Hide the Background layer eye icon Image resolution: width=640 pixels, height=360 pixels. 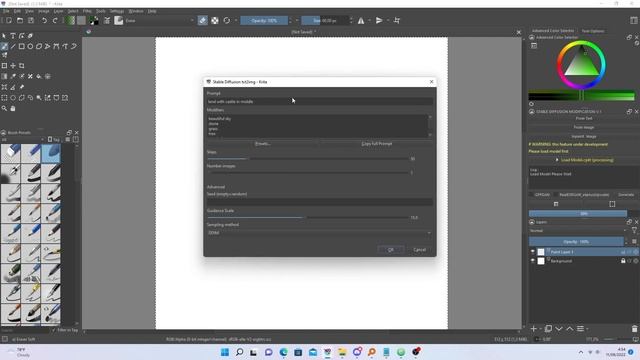[533, 261]
